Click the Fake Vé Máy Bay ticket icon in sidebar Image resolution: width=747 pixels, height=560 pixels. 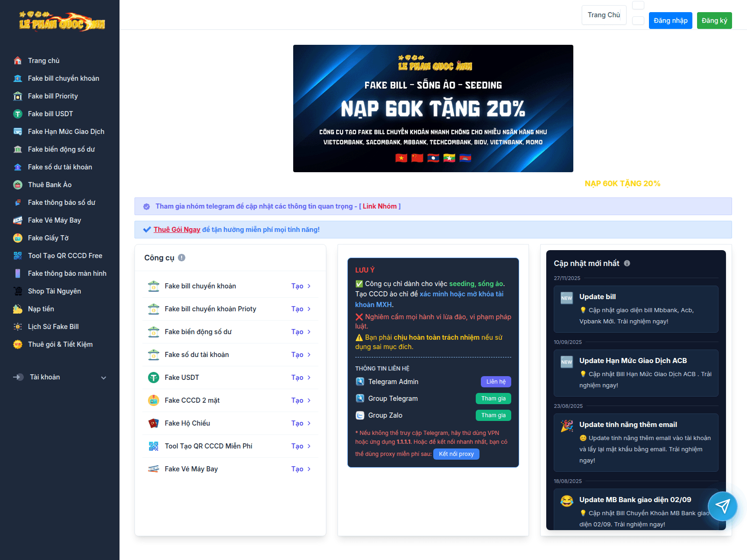(x=18, y=220)
